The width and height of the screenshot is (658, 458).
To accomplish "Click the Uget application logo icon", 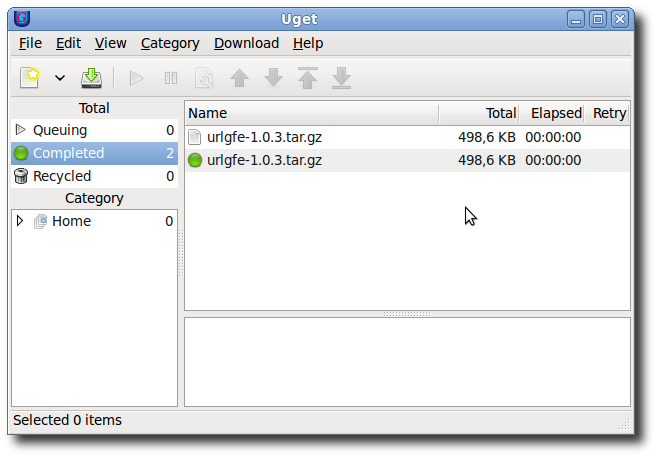I will tap(22, 18).
